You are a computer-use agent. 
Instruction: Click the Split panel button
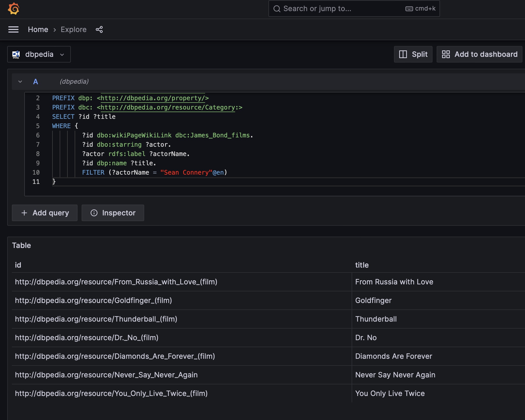tap(413, 54)
